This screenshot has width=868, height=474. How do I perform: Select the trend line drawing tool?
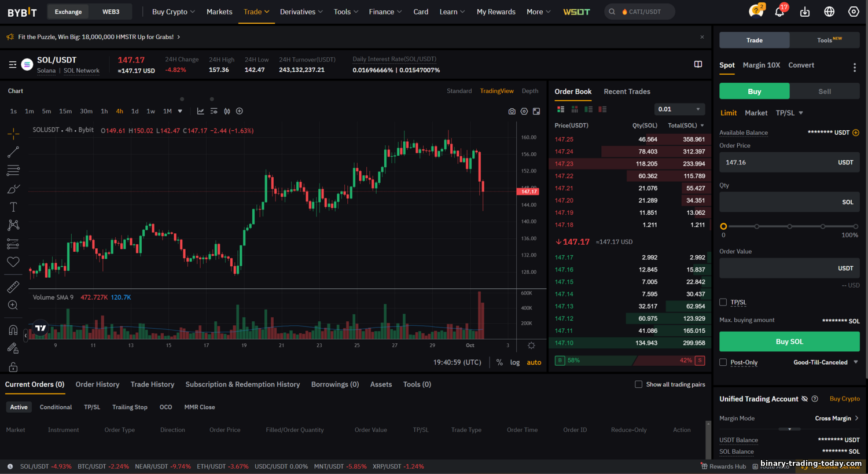coord(13,152)
